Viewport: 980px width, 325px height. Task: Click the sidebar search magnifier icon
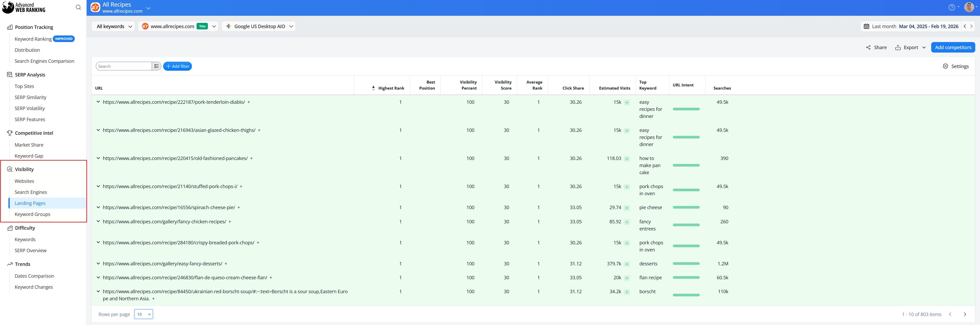click(78, 7)
